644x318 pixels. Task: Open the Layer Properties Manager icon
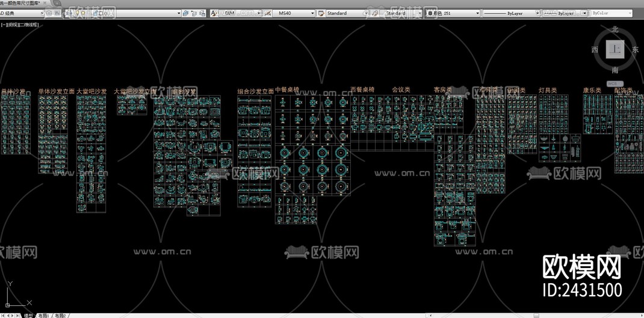pos(69,13)
